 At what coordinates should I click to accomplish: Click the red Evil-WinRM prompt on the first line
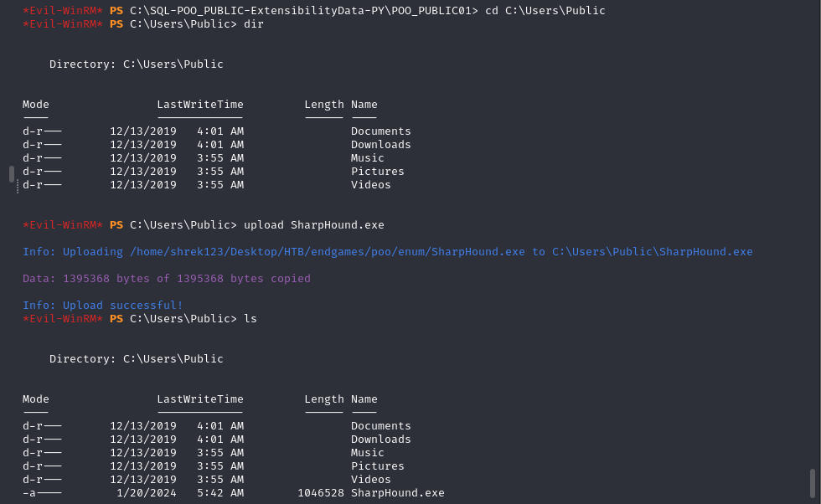[63, 10]
